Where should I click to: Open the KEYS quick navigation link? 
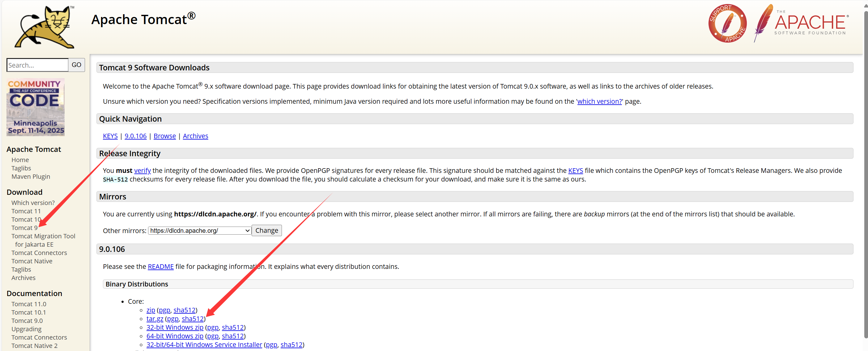[x=110, y=136]
